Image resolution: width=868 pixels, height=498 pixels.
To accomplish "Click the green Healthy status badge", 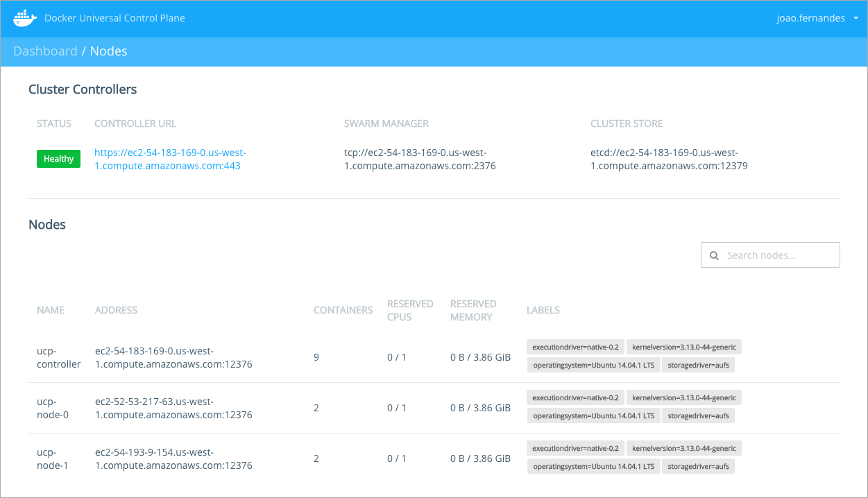I will click(58, 159).
